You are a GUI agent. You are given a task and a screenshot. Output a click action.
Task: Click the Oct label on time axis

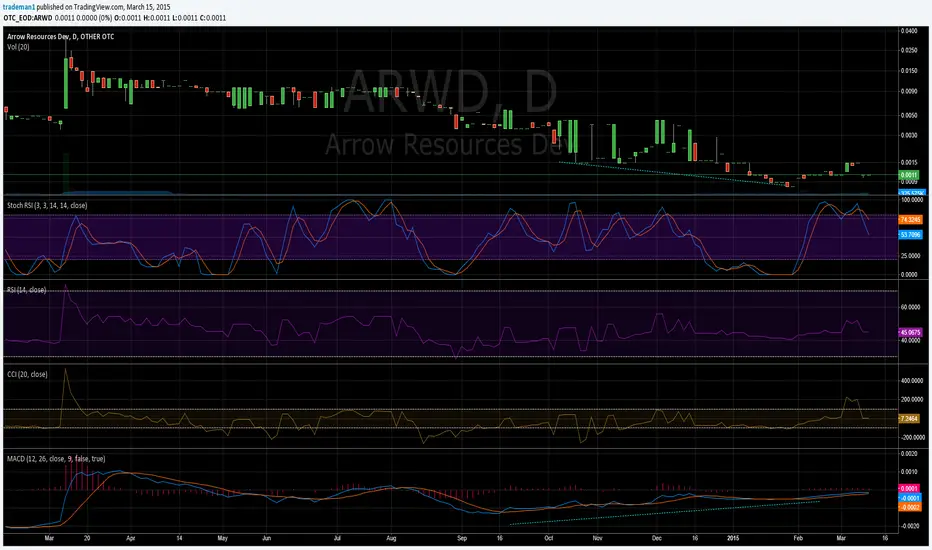[x=549, y=538]
